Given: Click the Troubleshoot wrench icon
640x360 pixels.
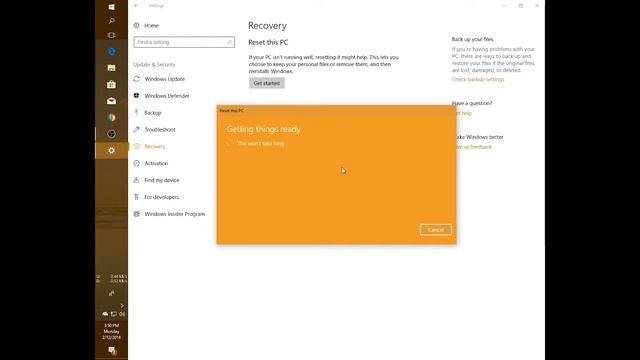Looking at the screenshot, I should coord(136,129).
